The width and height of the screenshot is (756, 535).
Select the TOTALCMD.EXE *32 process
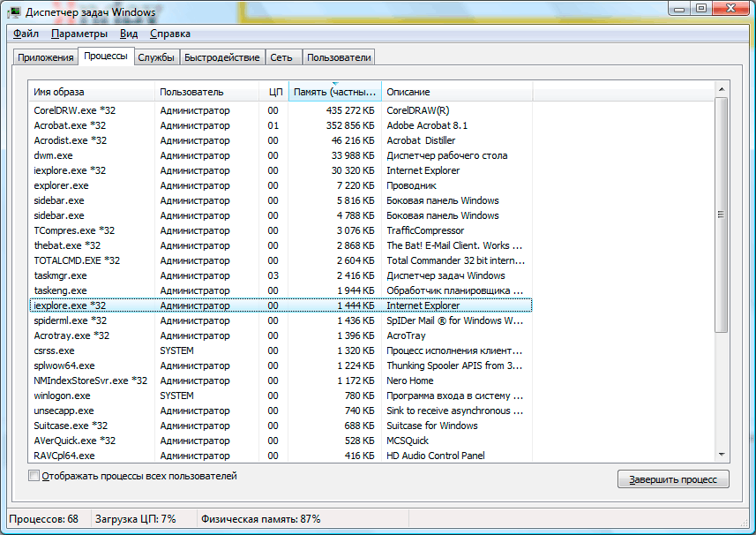(281, 260)
